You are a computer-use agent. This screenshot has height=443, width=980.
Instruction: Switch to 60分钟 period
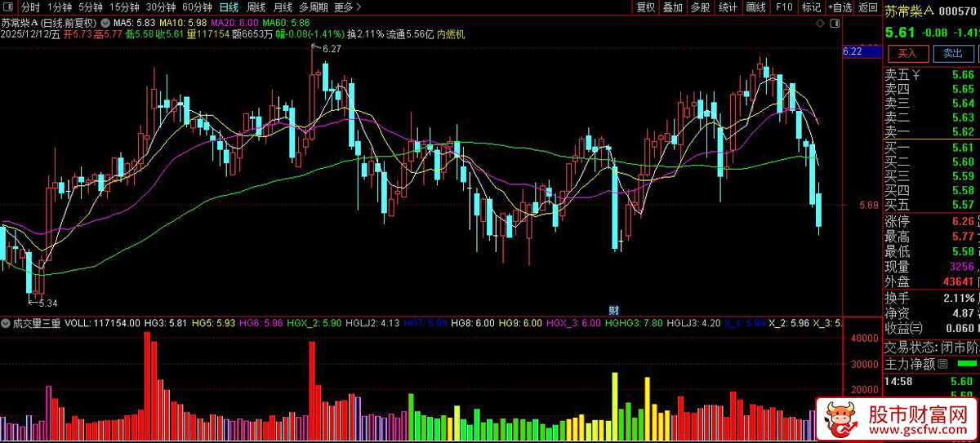click(x=197, y=7)
